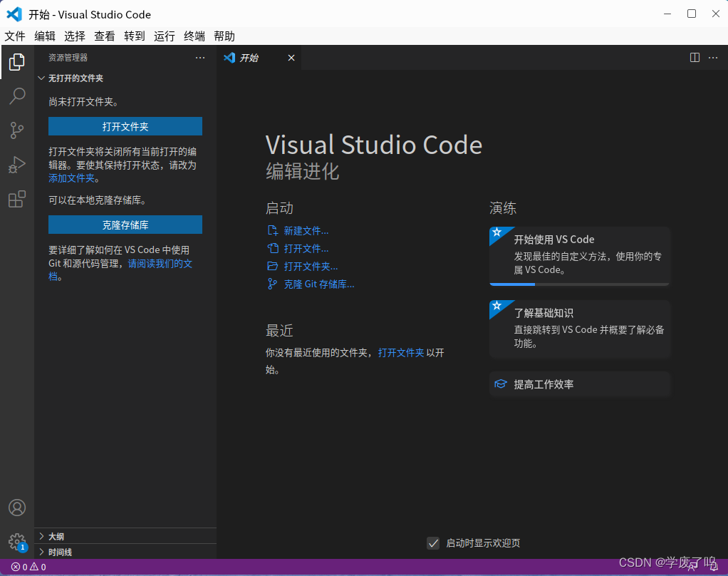This screenshot has height=576, width=728.
Task: Click the 新建文件... link
Action: tap(306, 231)
